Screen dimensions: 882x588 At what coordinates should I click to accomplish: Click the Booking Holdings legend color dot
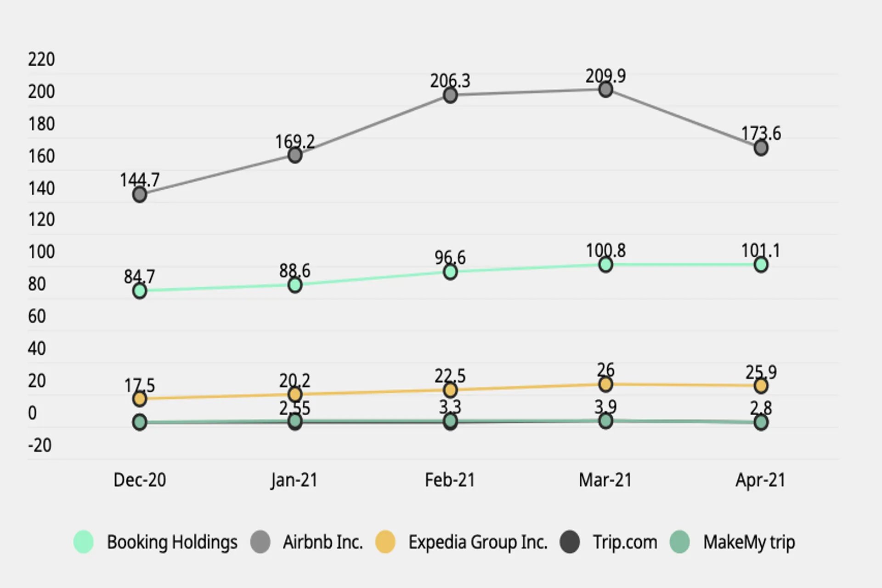[84, 542]
